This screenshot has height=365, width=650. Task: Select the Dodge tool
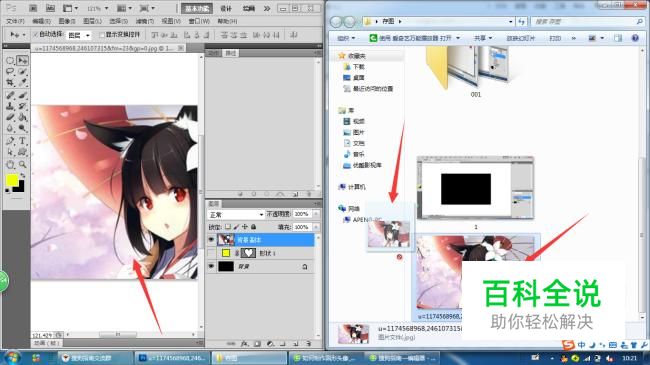(x=23, y=128)
